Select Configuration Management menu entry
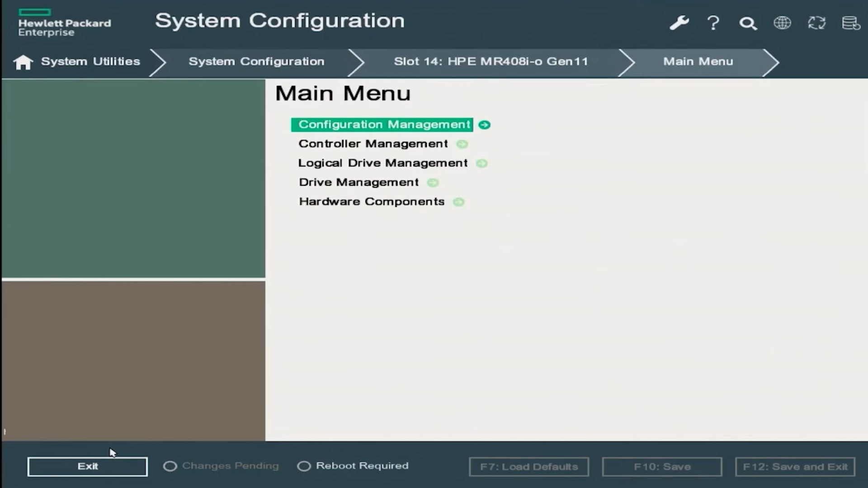This screenshot has width=868, height=488. point(384,125)
